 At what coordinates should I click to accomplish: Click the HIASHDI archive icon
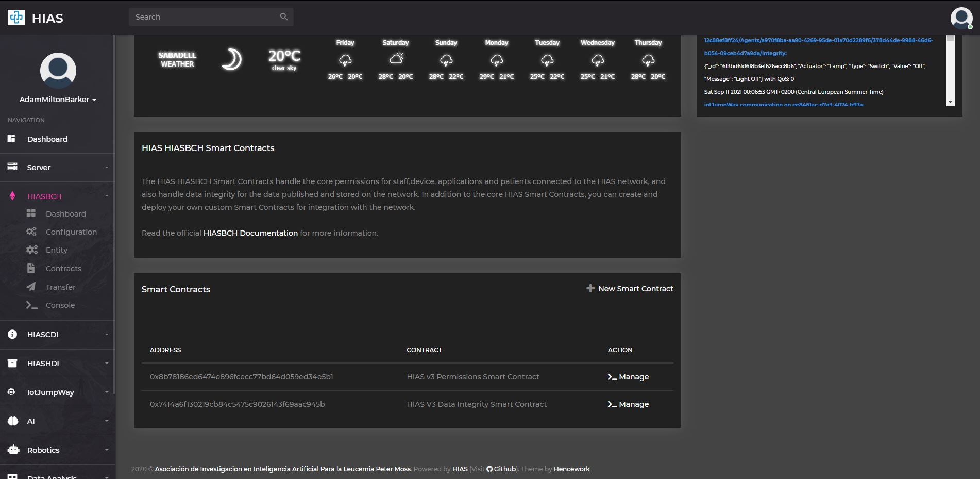12,363
